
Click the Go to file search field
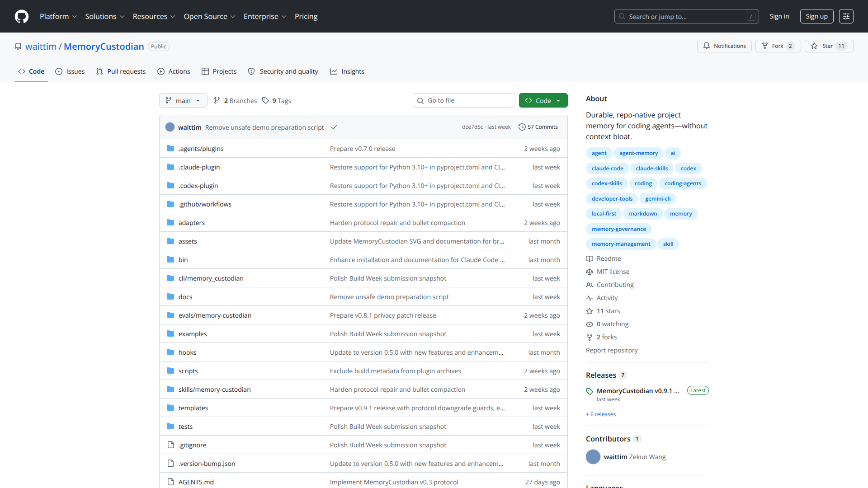pos(464,100)
